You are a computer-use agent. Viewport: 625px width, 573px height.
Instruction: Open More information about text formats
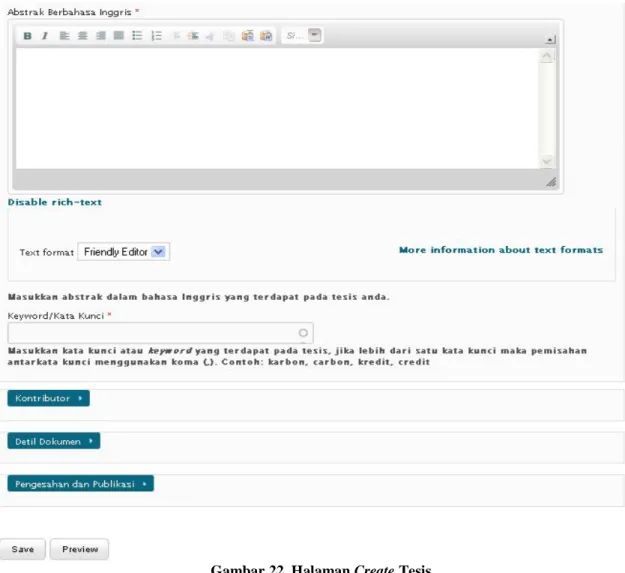pyautogui.click(x=501, y=250)
